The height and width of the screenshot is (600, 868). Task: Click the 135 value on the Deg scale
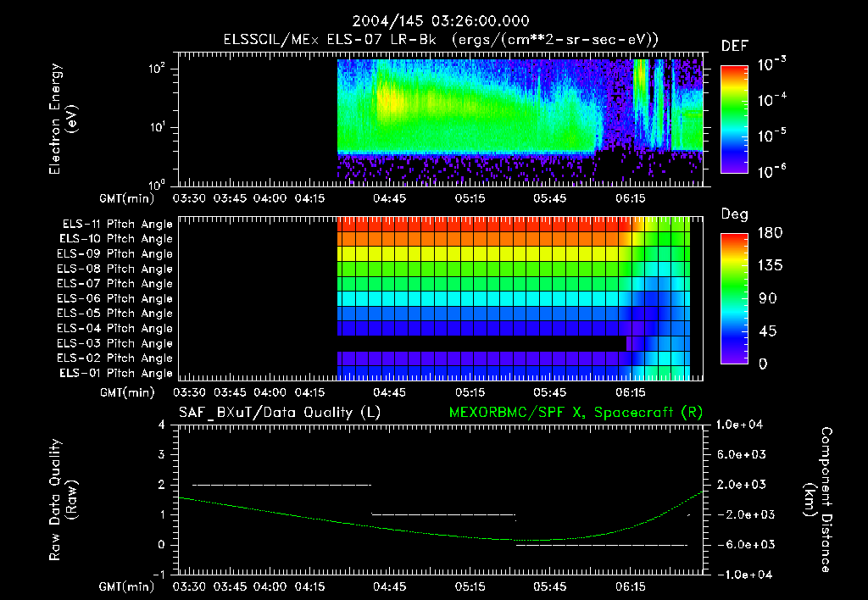pos(770,266)
